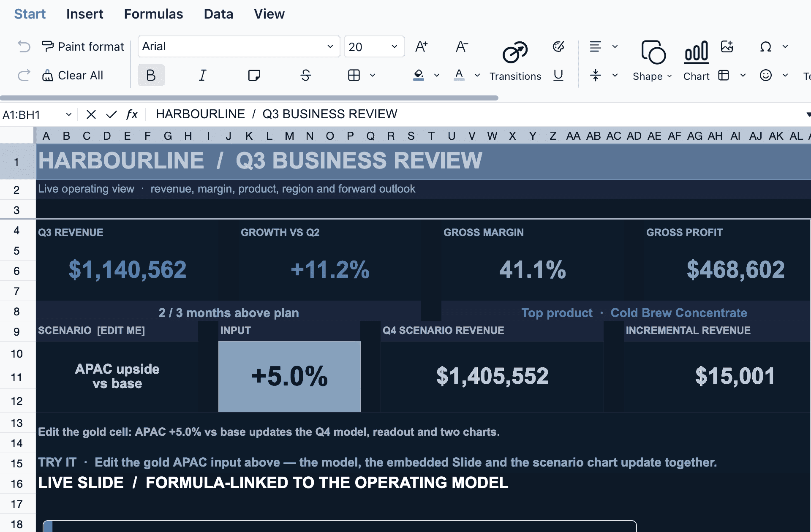Click 'Cold Brew Concentrate' text

pyautogui.click(x=679, y=313)
